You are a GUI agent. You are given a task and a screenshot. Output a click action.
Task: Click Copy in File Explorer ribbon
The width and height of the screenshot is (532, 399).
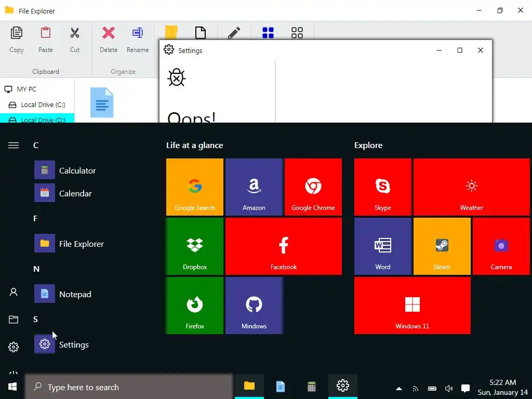(16, 39)
